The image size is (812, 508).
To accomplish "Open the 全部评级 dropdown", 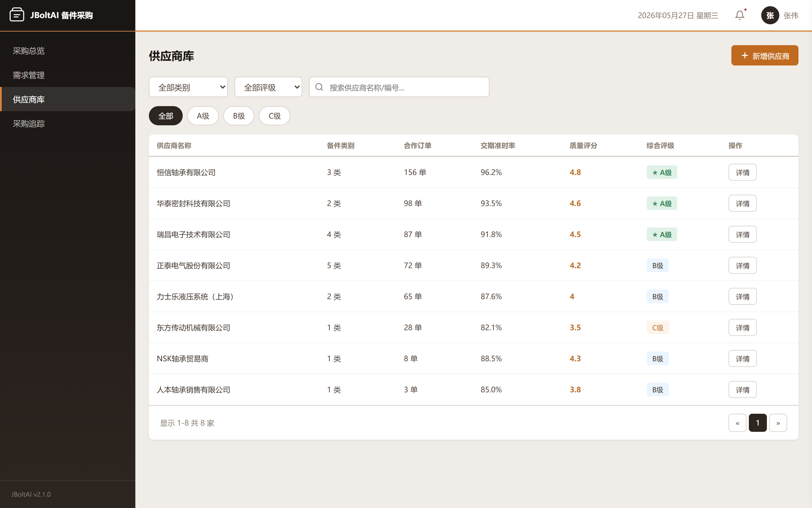I will 268,87.
